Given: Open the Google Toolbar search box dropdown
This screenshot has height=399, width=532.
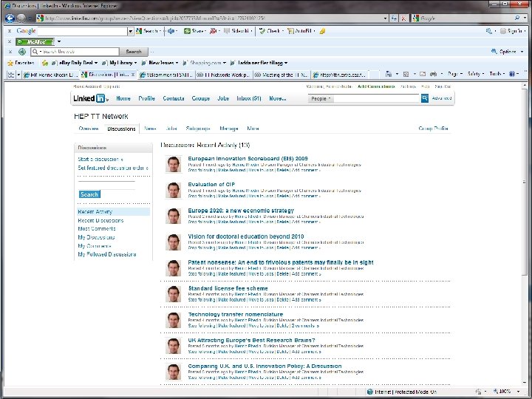Looking at the screenshot, I should (x=130, y=31).
